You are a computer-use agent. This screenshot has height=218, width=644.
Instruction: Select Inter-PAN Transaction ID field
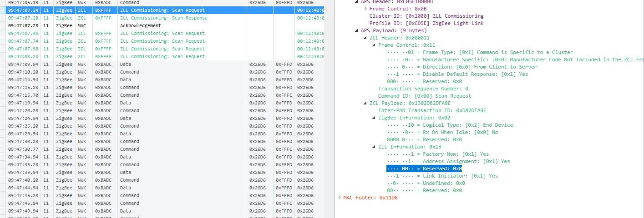(x=432, y=110)
